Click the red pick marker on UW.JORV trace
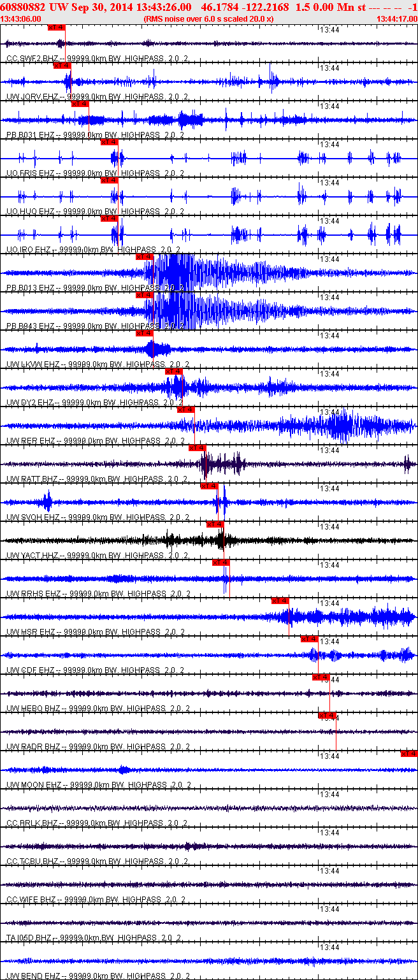This screenshot has width=418, height=980. click(x=62, y=66)
